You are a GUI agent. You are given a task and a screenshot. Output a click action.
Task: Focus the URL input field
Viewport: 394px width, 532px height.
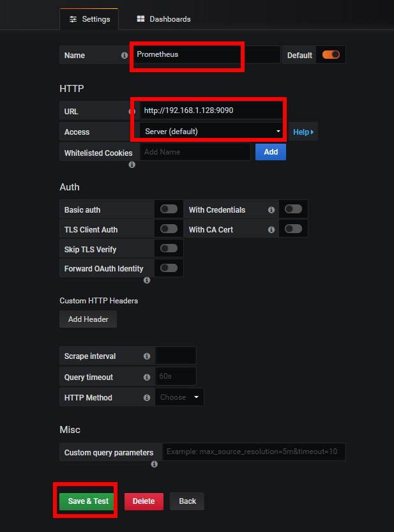[x=212, y=110]
